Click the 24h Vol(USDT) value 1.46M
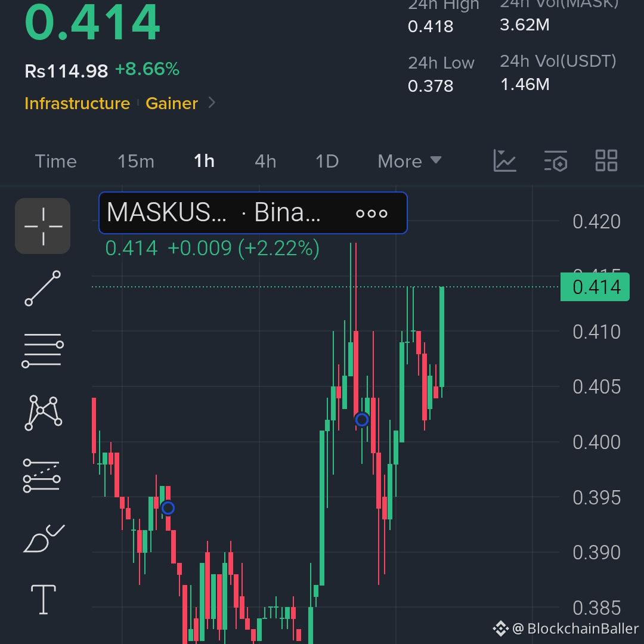The image size is (644, 644). coord(525,84)
